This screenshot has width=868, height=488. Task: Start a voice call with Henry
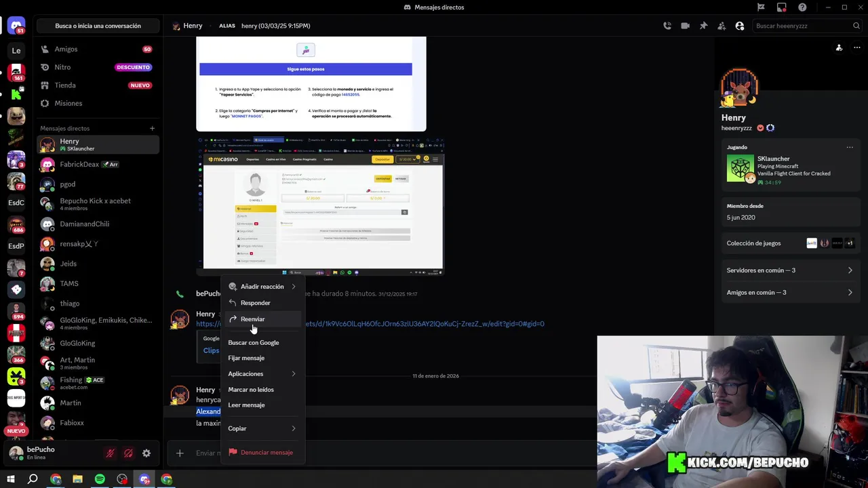(667, 26)
